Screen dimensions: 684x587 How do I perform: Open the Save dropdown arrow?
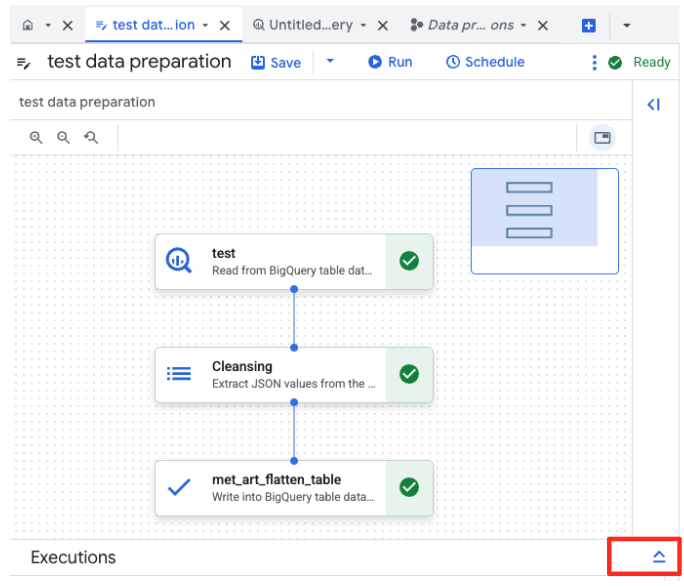[330, 62]
